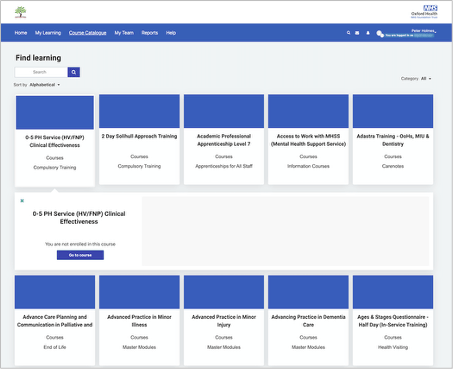Open the Peter Holmes user menu
This screenshot has height=369, width=453.
[424, 31]
